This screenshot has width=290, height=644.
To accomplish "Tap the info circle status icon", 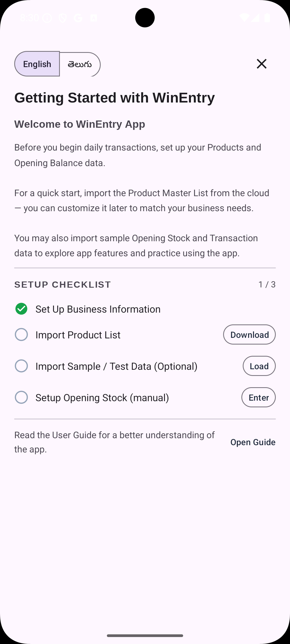I will coord(47,18).
